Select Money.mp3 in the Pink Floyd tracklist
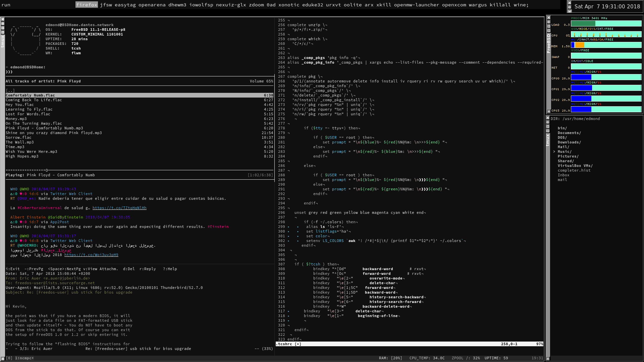The width and height of the screenshot is (644, 362). click(16, 119)
